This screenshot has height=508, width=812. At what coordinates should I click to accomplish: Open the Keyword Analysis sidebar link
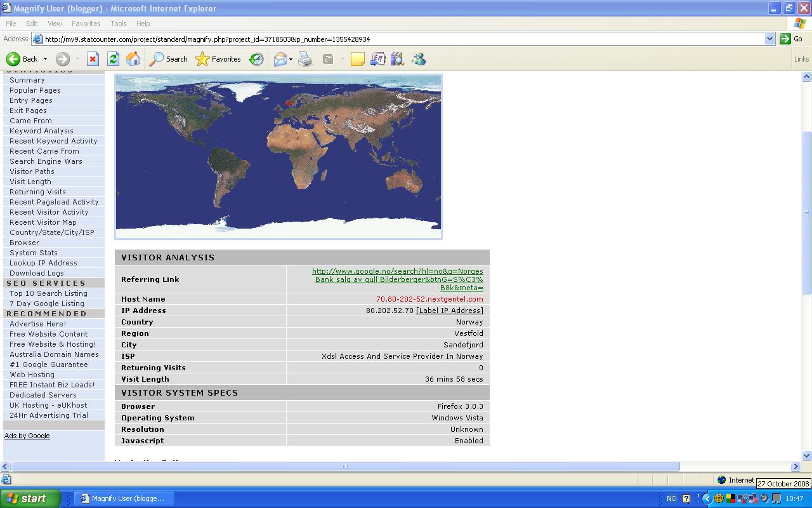click(41, 131)
